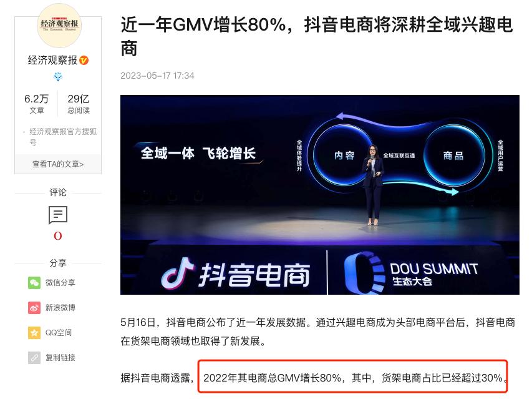Click the article headline about GMV增长80%
Image resolution: width=532 pixels, height=399 pixels.
coord(317,36)
